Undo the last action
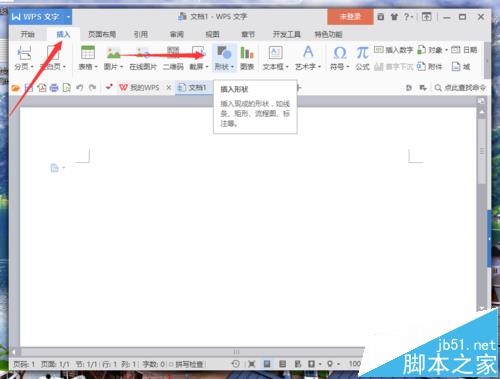The image size is (500, 379). click(79, 88)
